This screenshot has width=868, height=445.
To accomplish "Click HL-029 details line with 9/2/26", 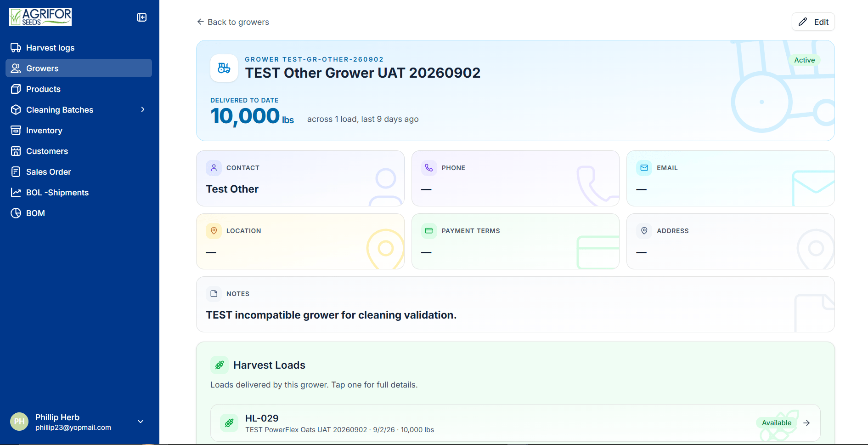I will 339,430.
